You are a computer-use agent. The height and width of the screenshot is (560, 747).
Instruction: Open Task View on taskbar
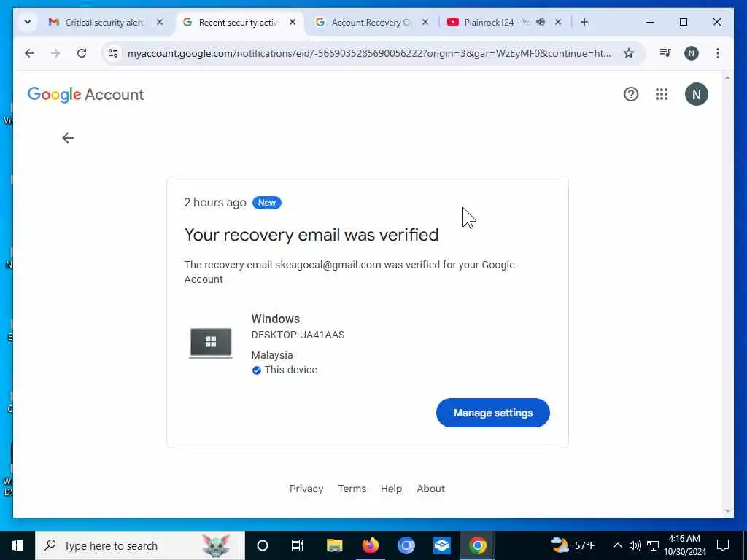298,545
